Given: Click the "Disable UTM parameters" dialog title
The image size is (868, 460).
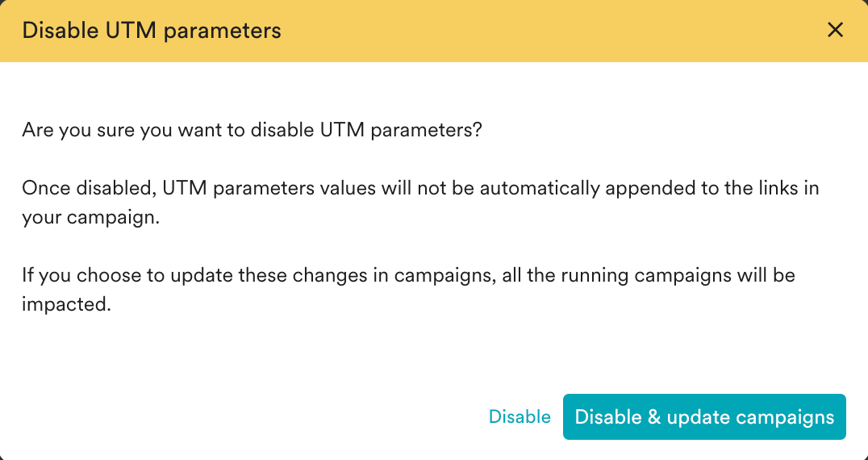Looking at the screenshot, I should 152,31.
